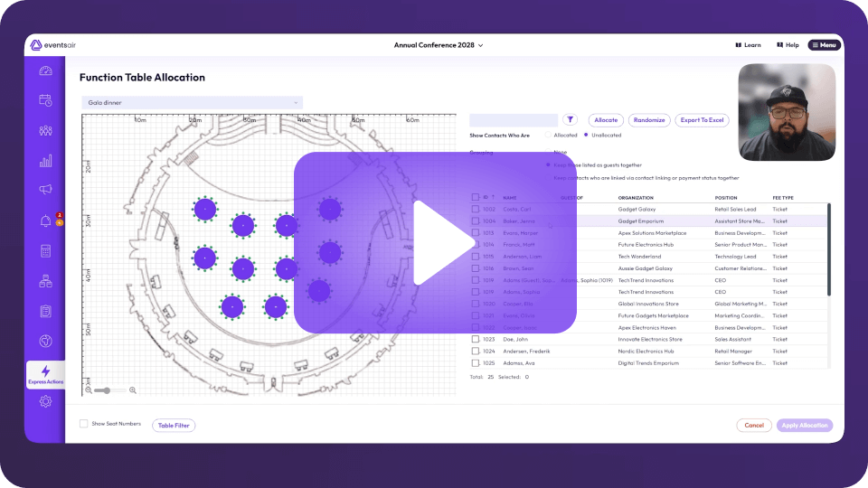Click 'Sales Assistant' position cell
This screenshot has height=488, width=868.
click(732, 339)
